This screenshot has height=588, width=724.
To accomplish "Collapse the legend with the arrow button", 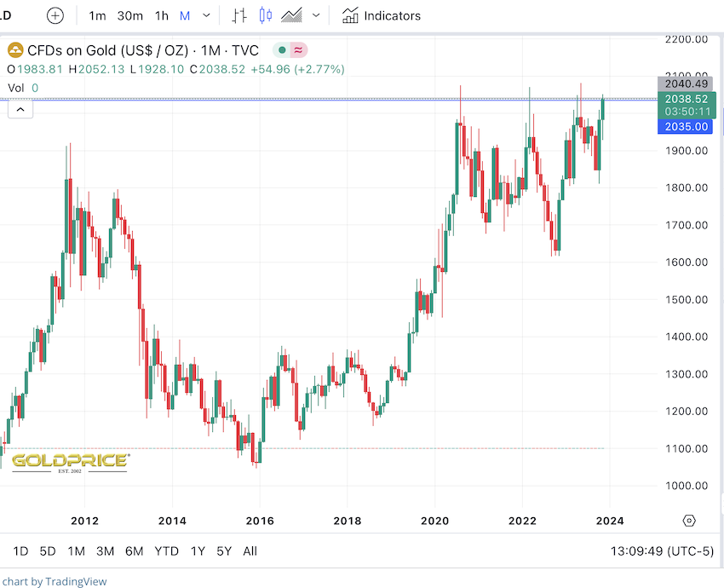I will click(x=20, y=107).
